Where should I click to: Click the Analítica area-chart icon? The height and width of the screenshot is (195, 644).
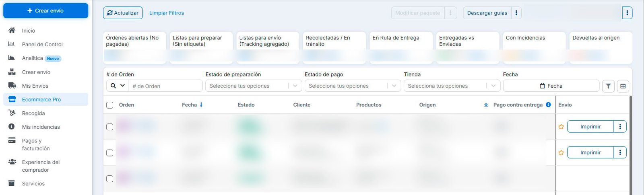12,58
